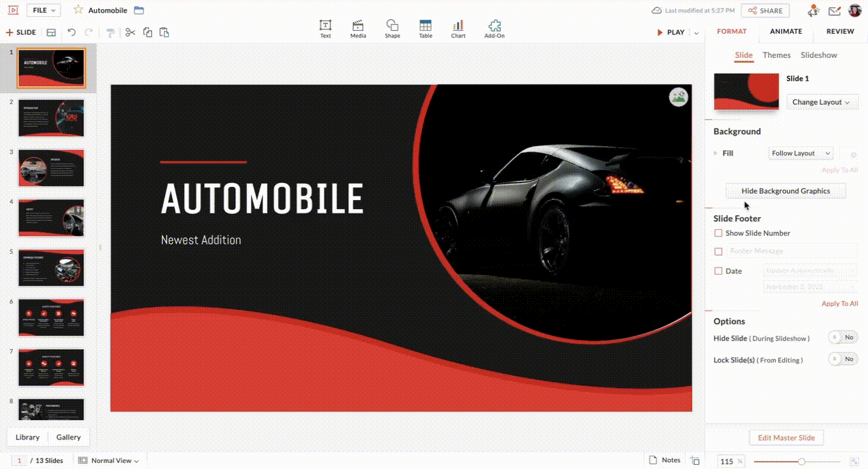Open the FILE dropdown menu

43,10
